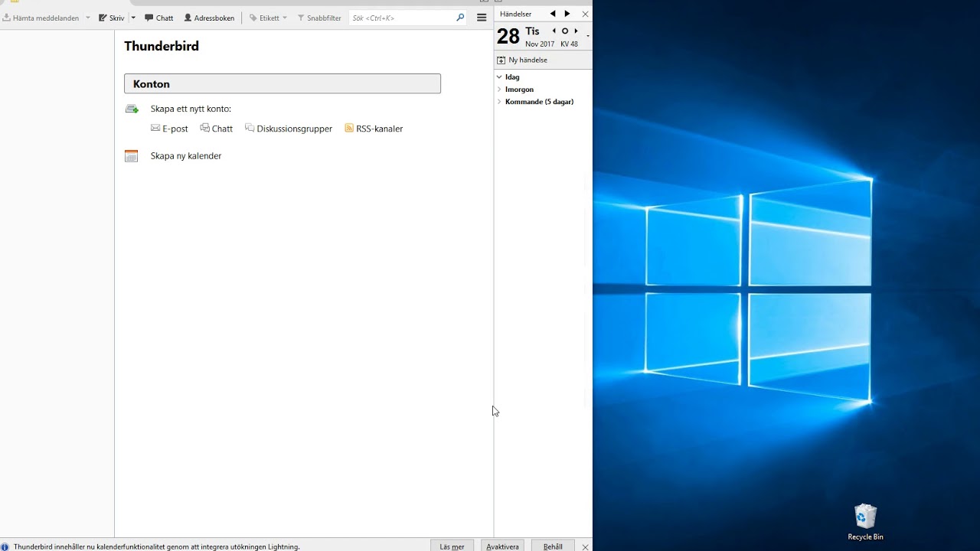Click Avaktivera to disable Lightning
The width and height of the screenshot is (980, 551).
coord(502,546)
